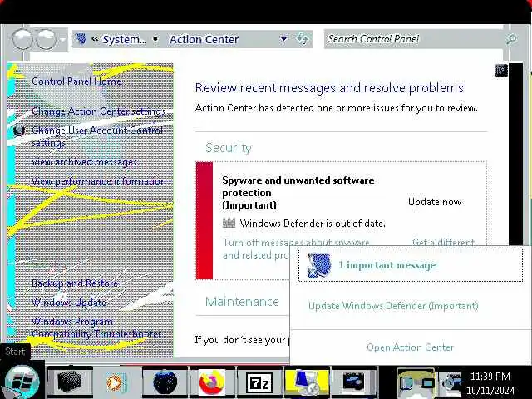Select the yellow Control Panel taskbar button
Image resolution: width=532 pixels, height=399 pixels.
coord(307,382)
